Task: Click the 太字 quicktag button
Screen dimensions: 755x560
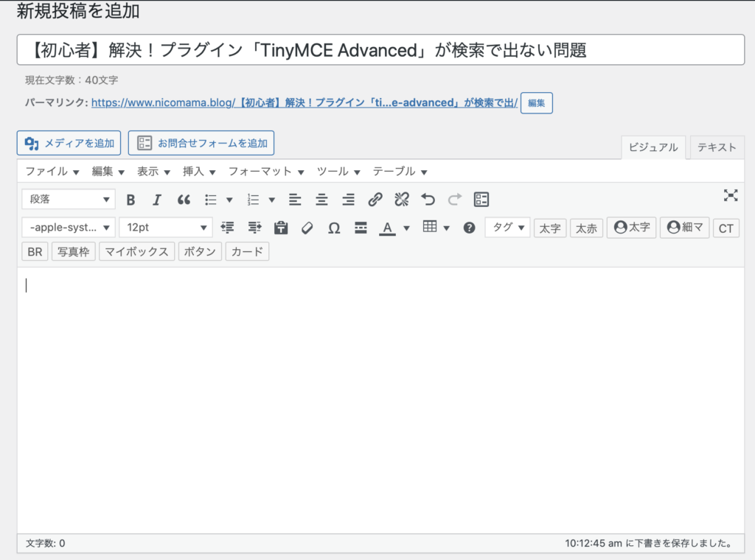Action: [550, 228]
